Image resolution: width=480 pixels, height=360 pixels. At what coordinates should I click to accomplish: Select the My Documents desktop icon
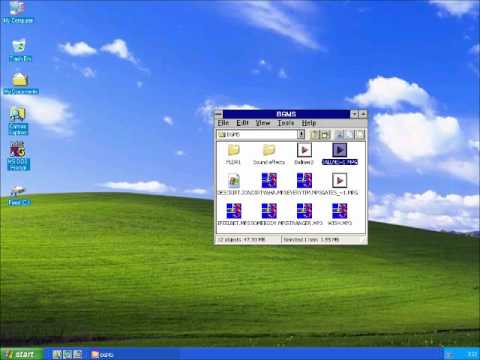point(21,83)
